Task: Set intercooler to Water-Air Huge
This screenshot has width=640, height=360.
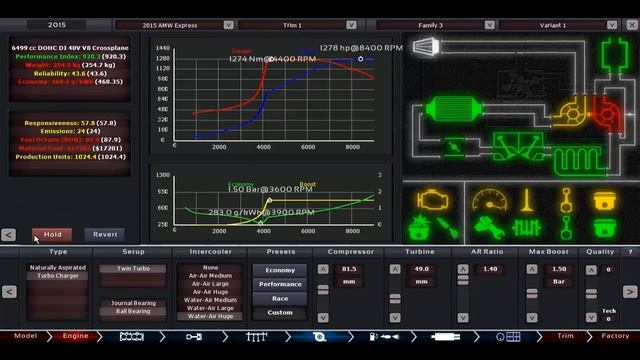Action: pyautogui.click(x=210, y=316)
